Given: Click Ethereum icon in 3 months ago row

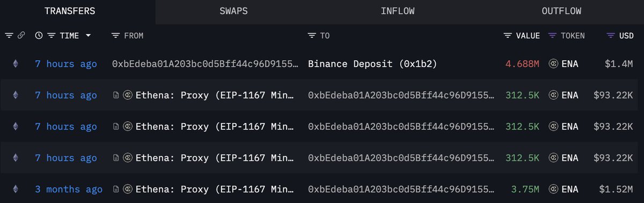Looking at the screenshot, I should point(15,189).
